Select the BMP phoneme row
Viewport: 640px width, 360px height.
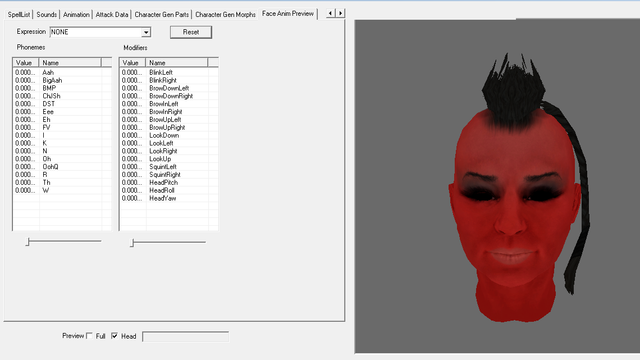[x=62, y=88]
